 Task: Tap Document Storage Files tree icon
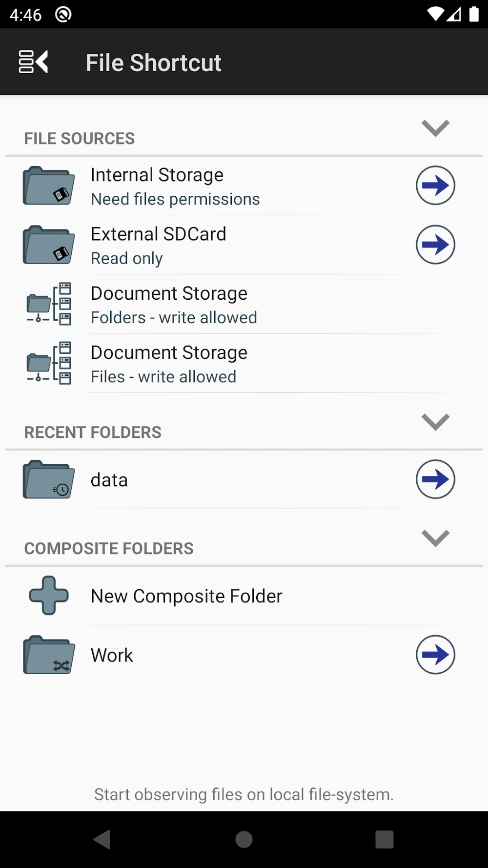coord(49,363)
